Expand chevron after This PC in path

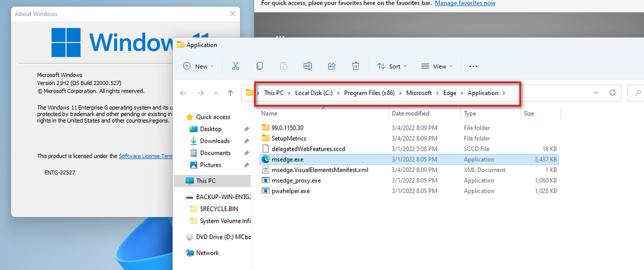pos(289,93)
